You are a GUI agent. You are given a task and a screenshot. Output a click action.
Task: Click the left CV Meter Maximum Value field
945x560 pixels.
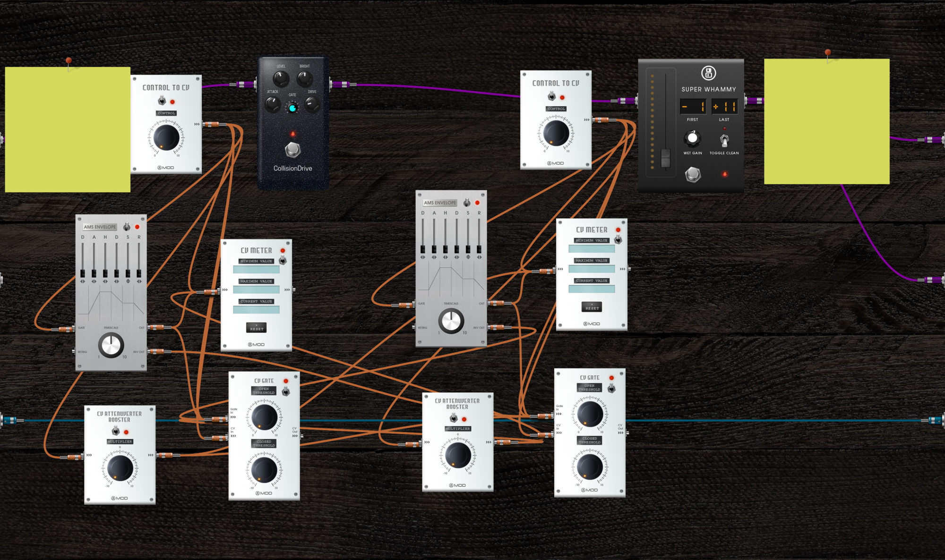click(x=256, y=290)
